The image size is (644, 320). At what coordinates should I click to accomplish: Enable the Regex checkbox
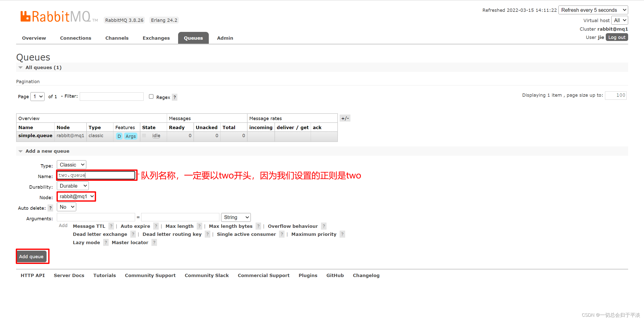[x=151, y=96]
